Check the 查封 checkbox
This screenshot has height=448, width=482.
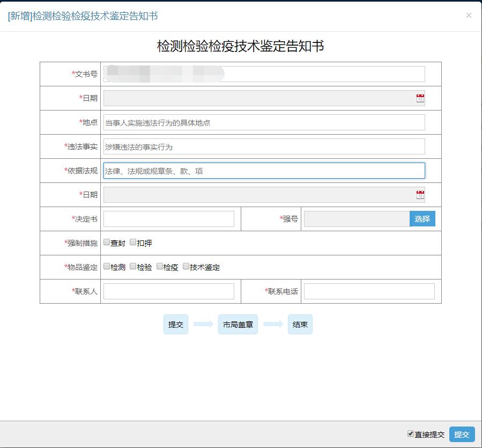tap(107, 242)
